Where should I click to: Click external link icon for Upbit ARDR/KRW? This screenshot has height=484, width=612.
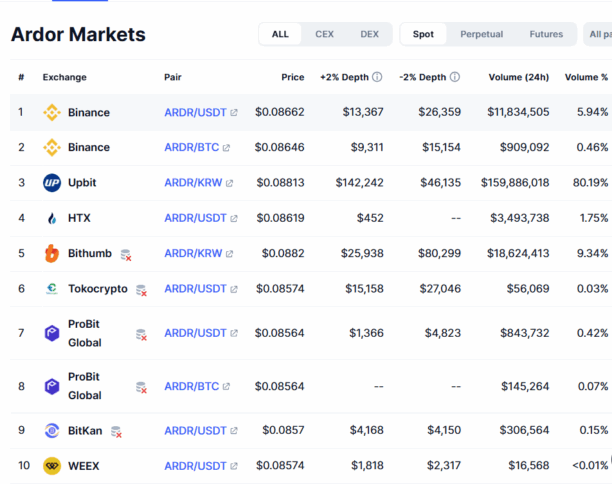[230, 183]
